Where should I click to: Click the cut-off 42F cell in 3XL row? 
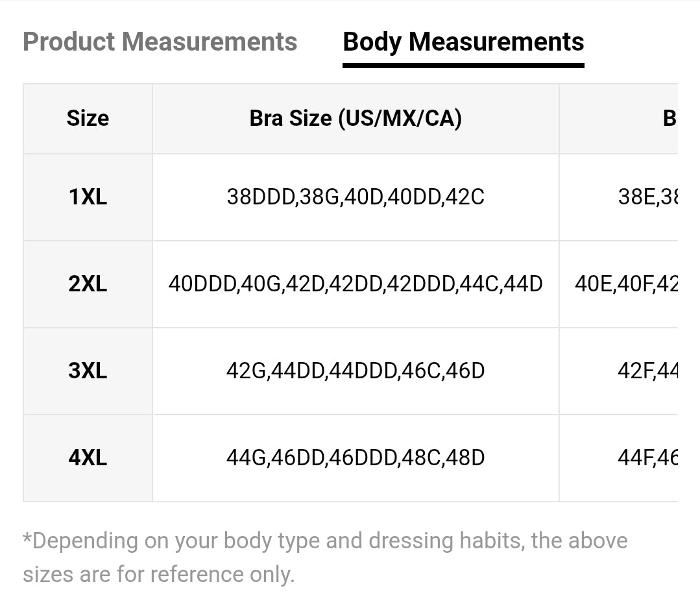647,371
